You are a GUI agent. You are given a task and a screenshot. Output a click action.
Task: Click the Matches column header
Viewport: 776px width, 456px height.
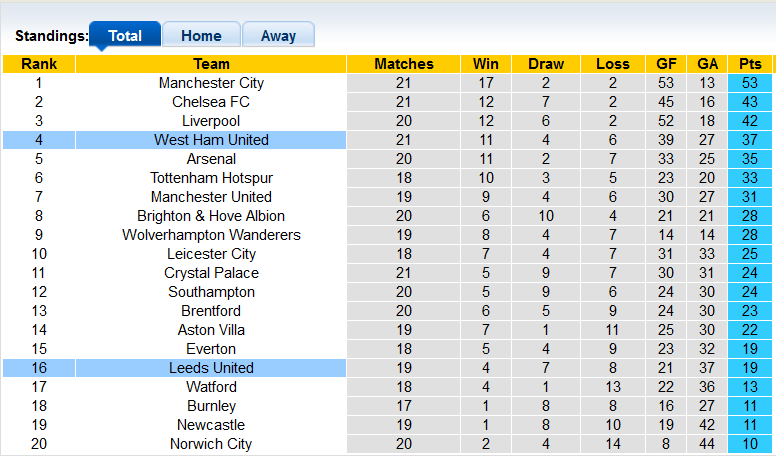404,64
